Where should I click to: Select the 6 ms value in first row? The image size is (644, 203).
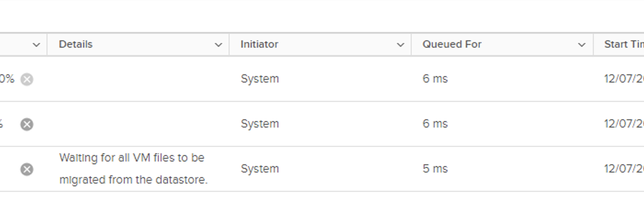435,79
